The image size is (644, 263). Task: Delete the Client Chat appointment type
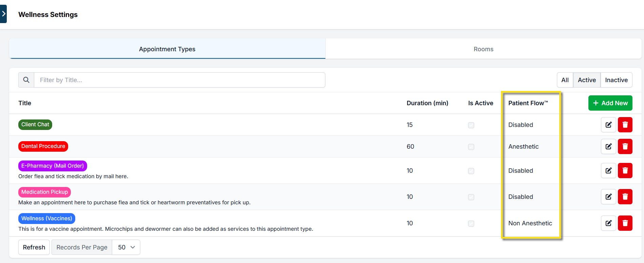click(625, 125)
